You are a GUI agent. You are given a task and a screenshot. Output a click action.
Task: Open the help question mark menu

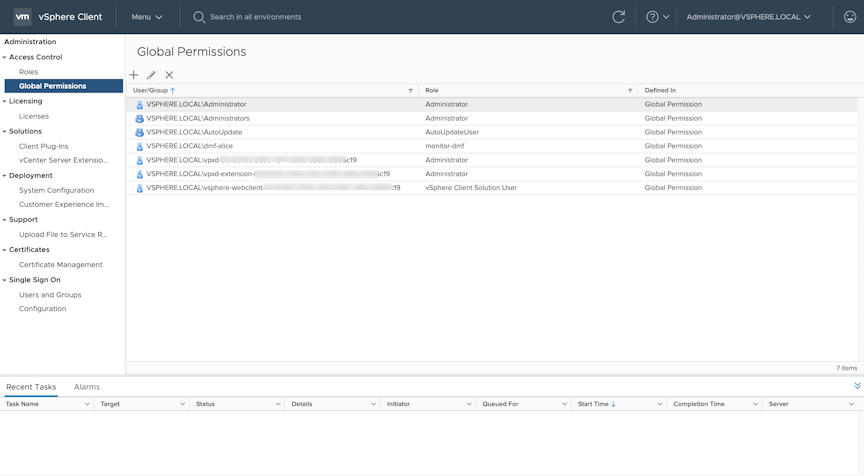(x=657, y=17)
